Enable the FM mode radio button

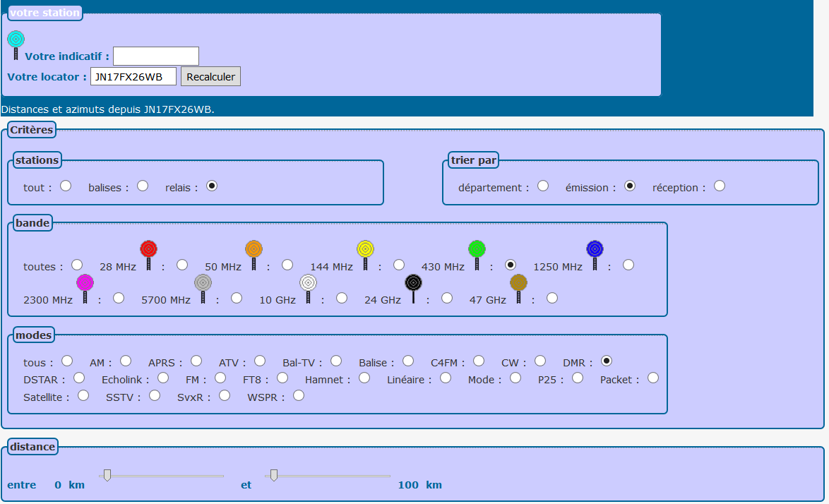click(x=220, y=378)
